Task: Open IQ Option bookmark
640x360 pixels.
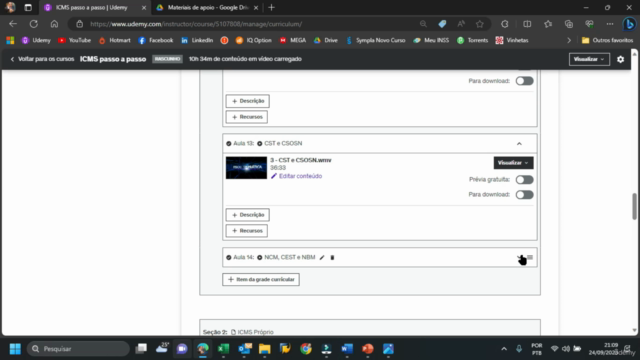Action: (253, 40)
